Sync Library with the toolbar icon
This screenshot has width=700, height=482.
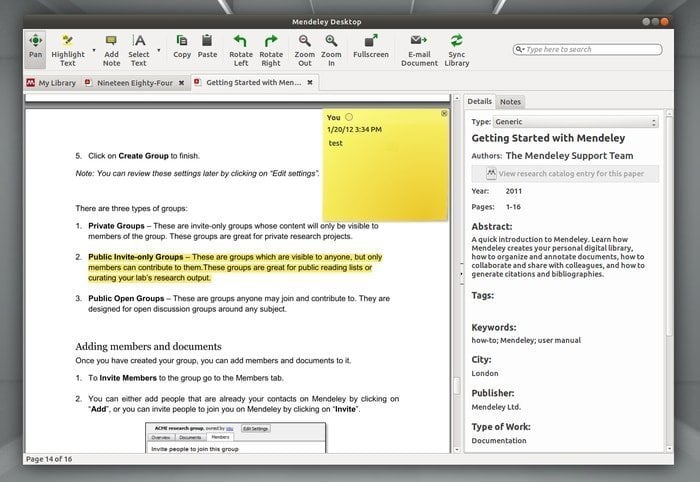(457, 50)
